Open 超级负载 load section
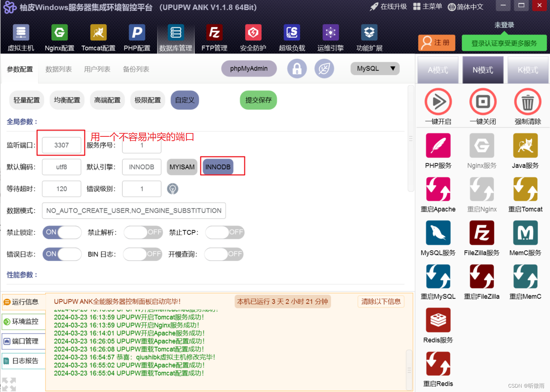Screen dimensions: 550x392 [292, 38]
